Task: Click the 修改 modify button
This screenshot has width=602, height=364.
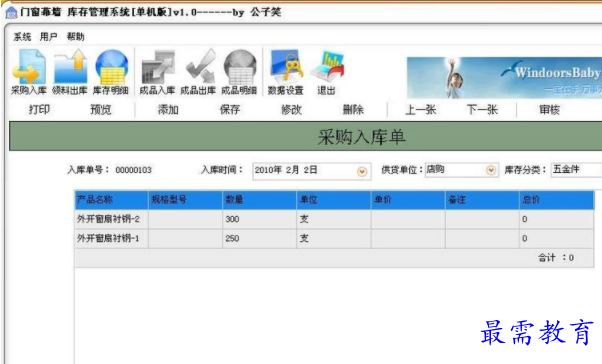Action: (291, 110)
